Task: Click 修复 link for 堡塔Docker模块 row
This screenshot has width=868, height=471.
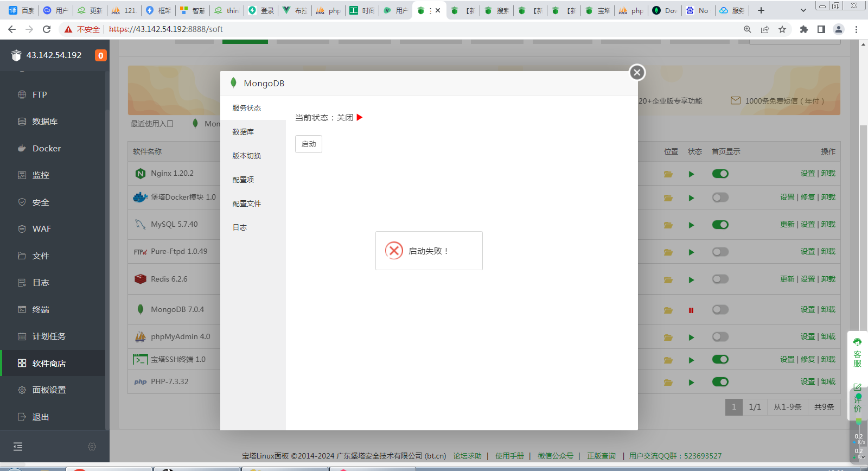Action: pyautogui.click(x=808, y=197)
